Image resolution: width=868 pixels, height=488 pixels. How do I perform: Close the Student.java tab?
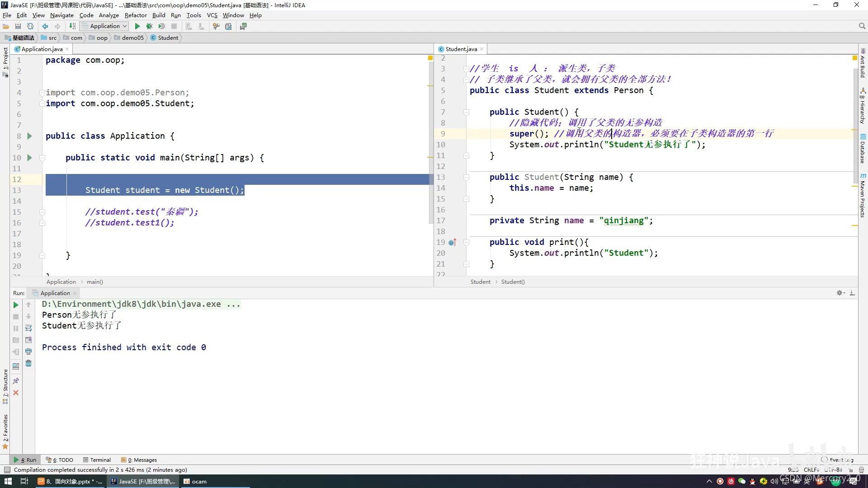tap(482, 49)
